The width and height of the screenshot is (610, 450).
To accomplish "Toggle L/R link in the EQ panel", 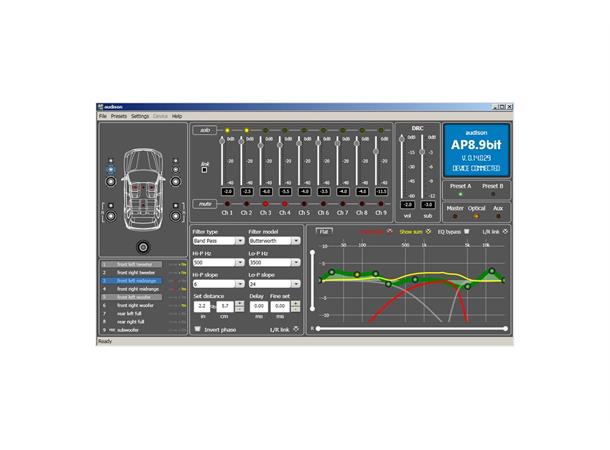I will [505, 231].
